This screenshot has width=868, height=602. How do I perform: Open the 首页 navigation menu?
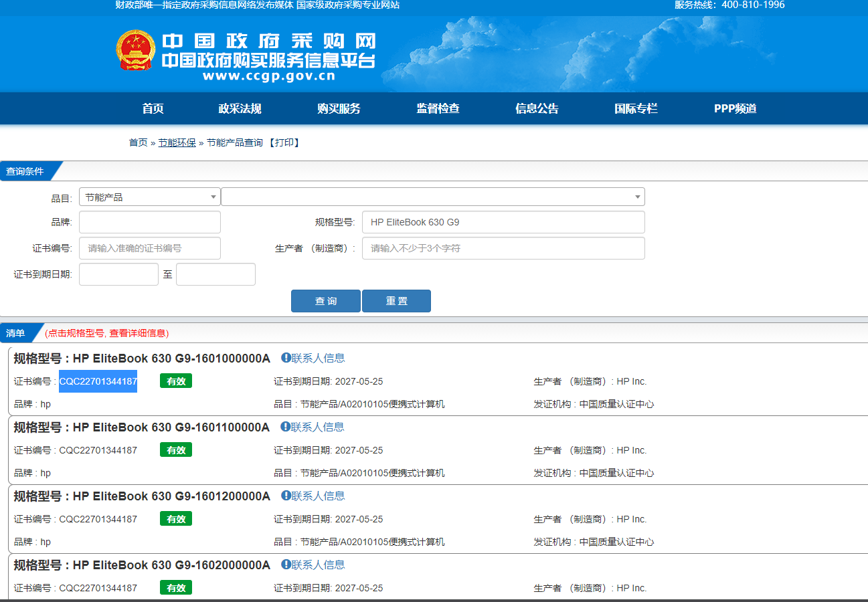click(x=153, y=108)
